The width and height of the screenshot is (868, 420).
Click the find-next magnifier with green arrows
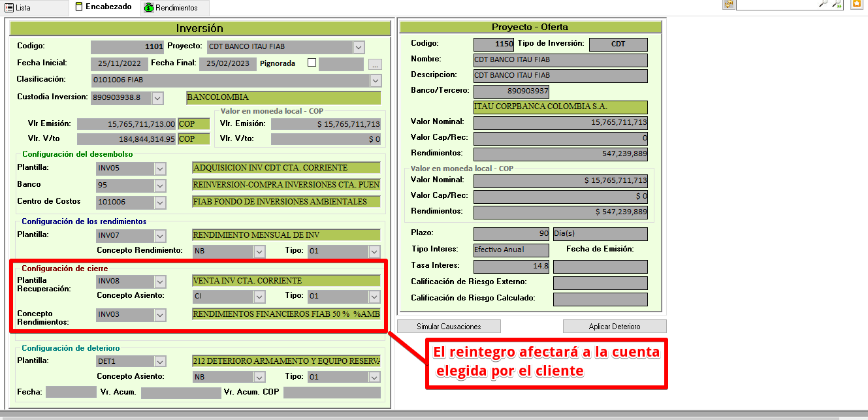[839, 4]
